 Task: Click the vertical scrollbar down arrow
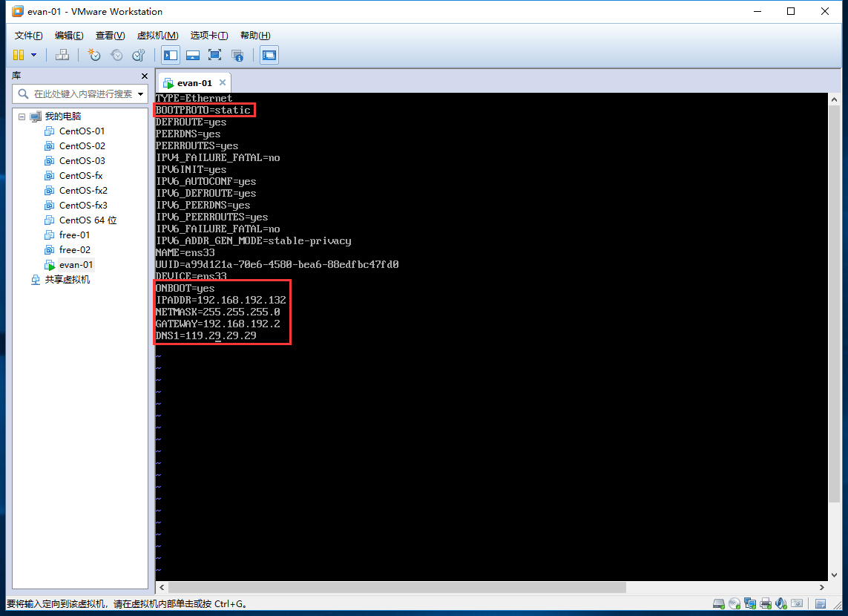click(x=834, y=575)
